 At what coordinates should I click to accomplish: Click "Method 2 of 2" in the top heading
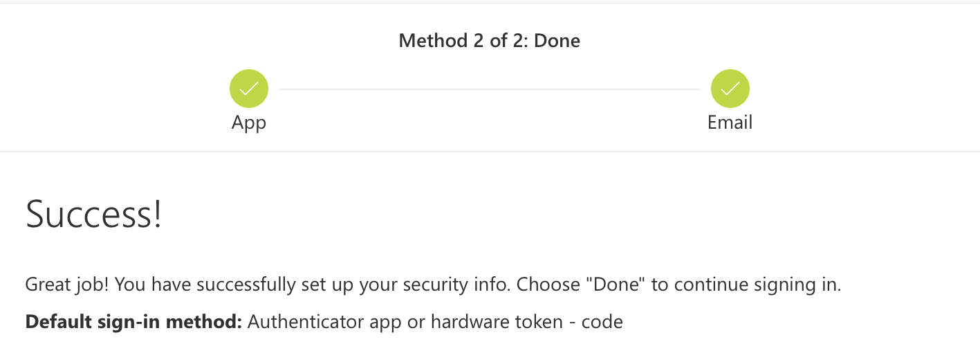click(462, 41)
